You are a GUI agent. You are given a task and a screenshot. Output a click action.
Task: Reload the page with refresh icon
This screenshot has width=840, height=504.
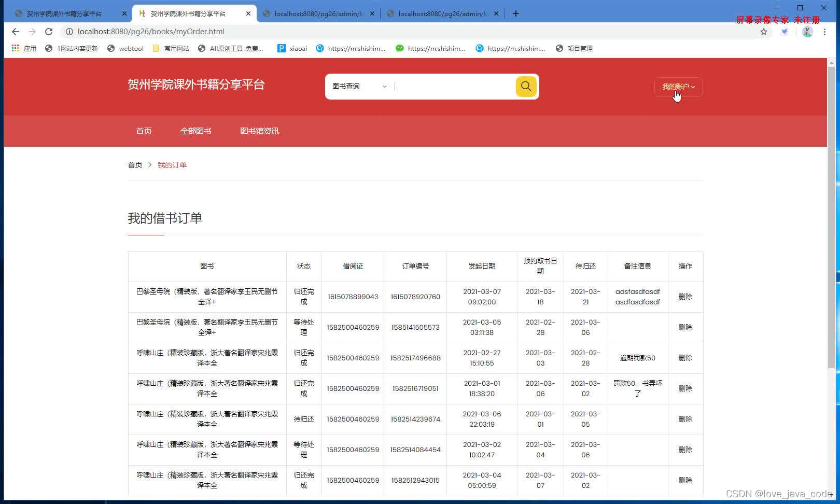49,32
